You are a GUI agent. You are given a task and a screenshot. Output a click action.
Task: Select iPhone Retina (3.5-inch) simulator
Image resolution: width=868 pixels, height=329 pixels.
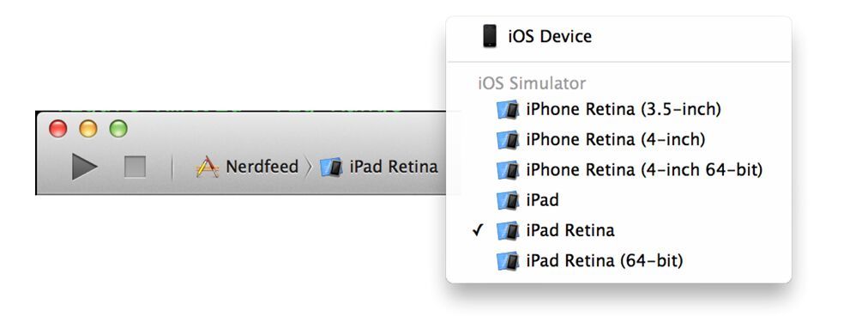point(618,109)
